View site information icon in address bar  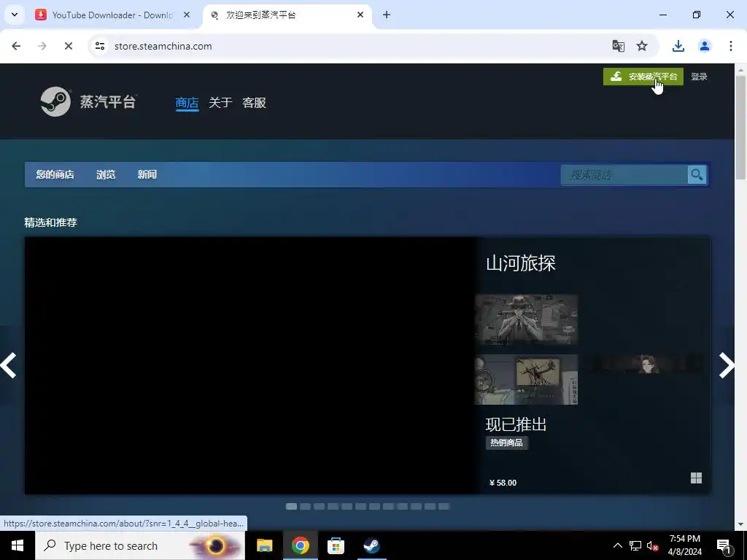coord(100,46)
